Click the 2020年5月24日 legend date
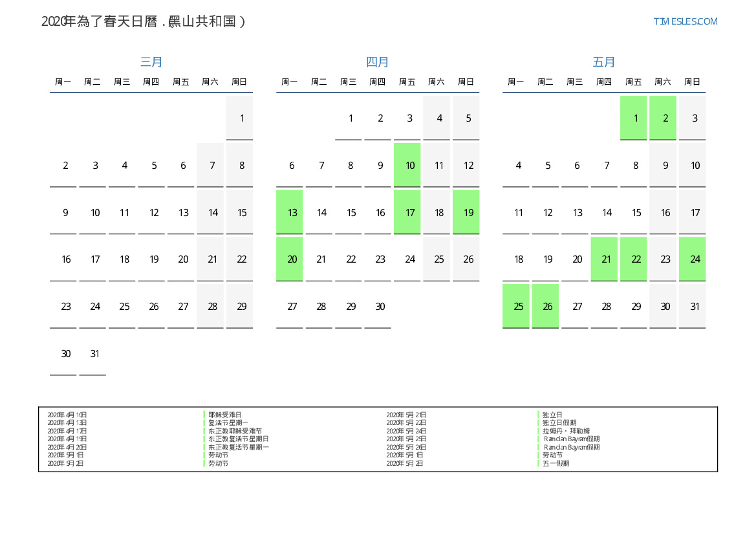The image size is (756, 535). point(406,431)
